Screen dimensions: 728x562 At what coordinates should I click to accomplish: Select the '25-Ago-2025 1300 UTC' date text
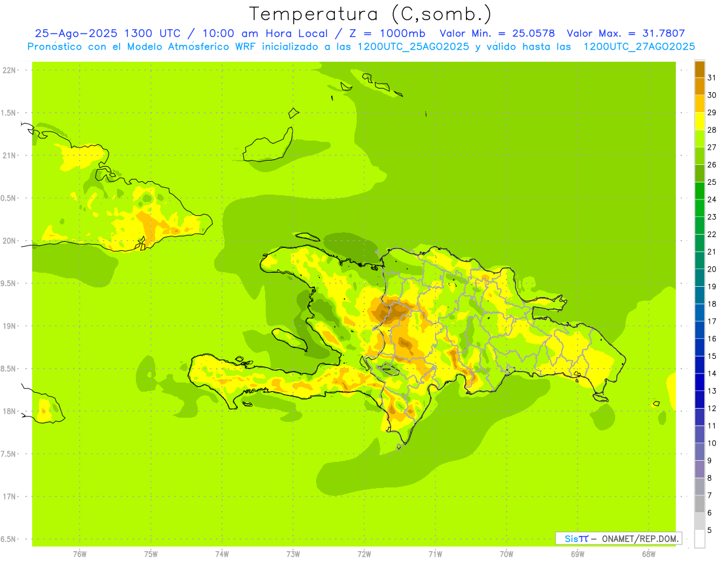[x=107, y=33]
